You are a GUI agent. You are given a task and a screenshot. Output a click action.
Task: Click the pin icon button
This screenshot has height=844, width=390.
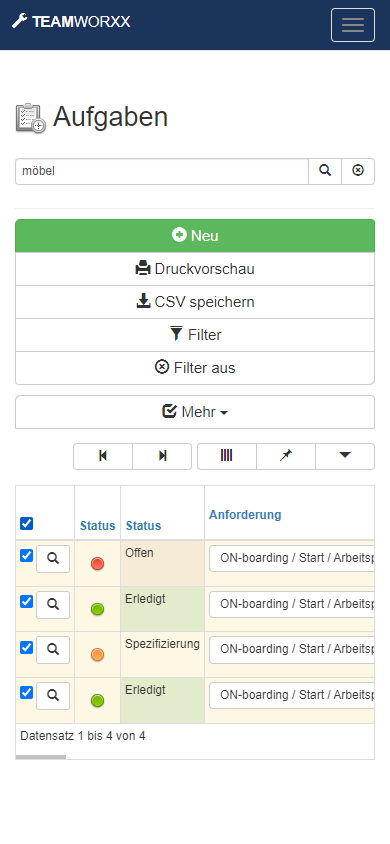[286, 456]
